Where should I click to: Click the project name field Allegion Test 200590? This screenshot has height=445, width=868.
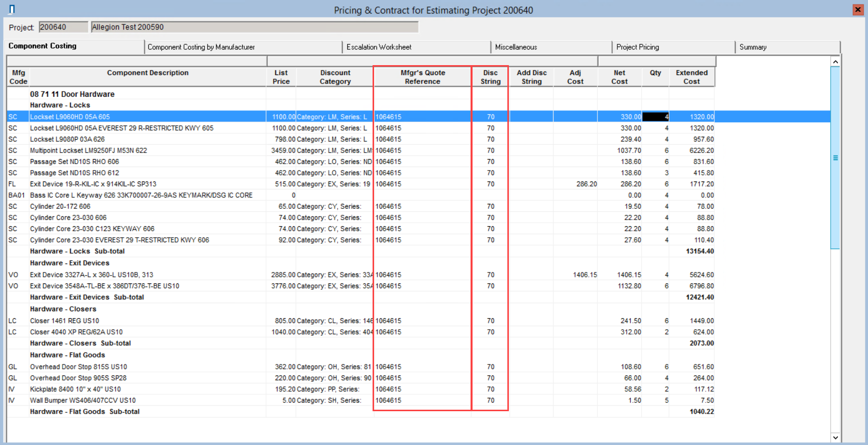click(254, 27)
